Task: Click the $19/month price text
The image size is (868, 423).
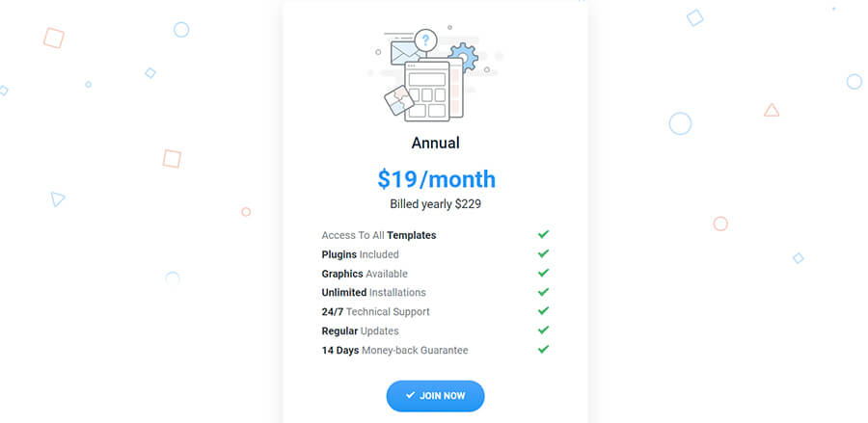Action: (436, 179)
